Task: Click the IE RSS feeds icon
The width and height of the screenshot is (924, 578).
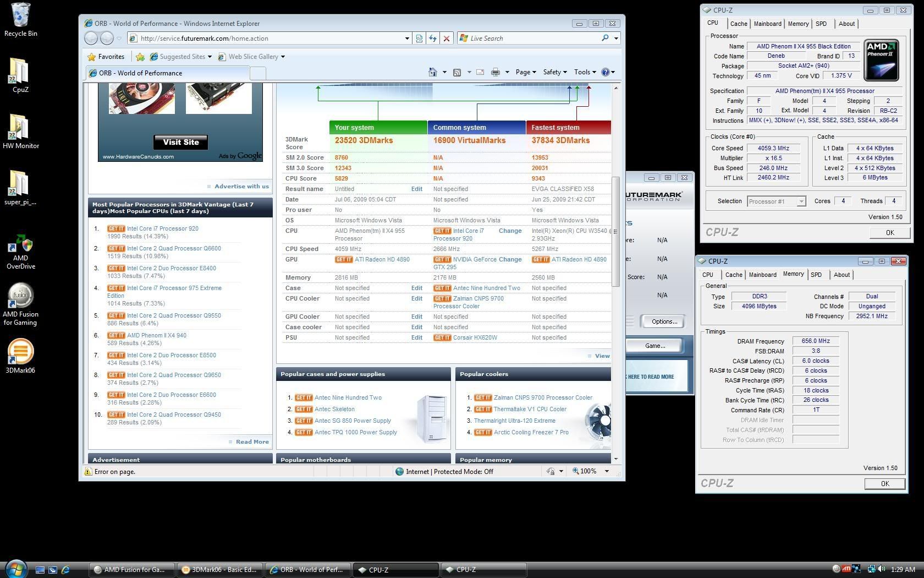Action: (457, 72)
